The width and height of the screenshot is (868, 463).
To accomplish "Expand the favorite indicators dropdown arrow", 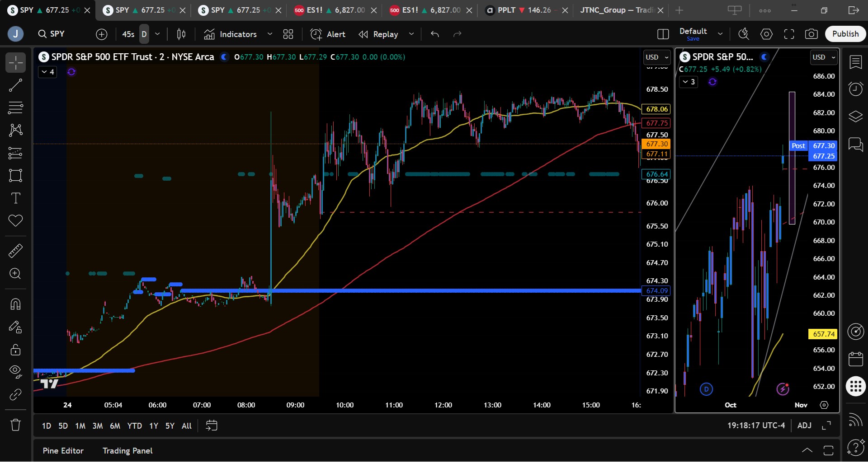I will pyautogui.click(x=270, y=34).
